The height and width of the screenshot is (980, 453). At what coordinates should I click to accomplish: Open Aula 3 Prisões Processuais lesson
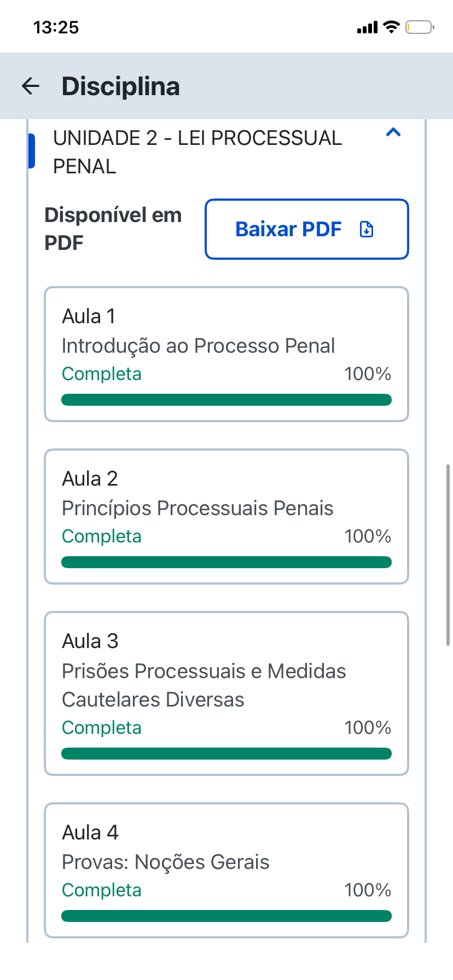coord(226,693)
